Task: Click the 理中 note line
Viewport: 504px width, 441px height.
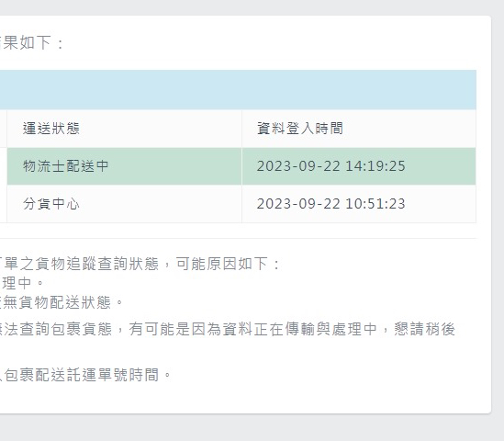Action: tap(22, 283)
